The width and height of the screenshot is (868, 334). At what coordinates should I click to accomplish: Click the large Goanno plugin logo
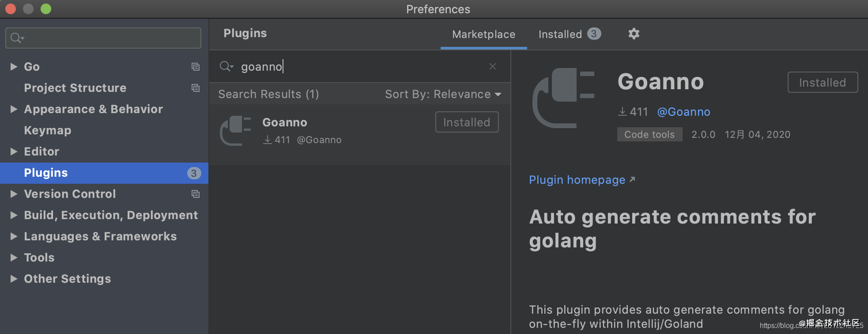[x=563, y=98]
